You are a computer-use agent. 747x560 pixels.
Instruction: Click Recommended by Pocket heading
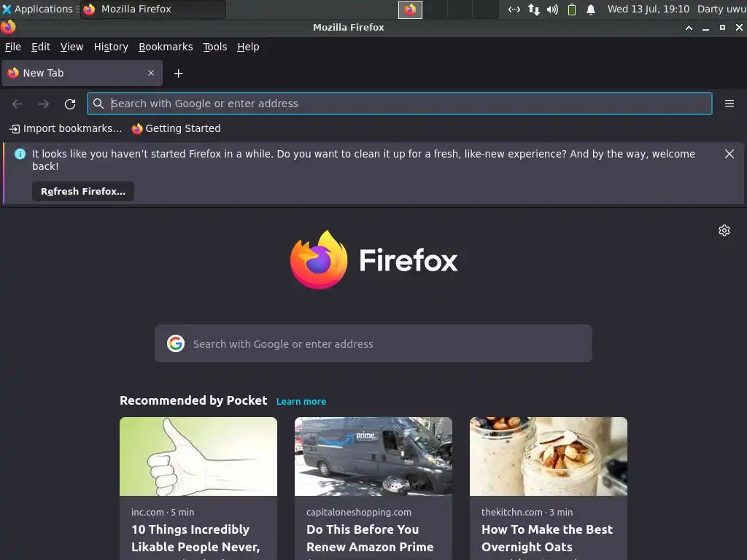point(193,400)
